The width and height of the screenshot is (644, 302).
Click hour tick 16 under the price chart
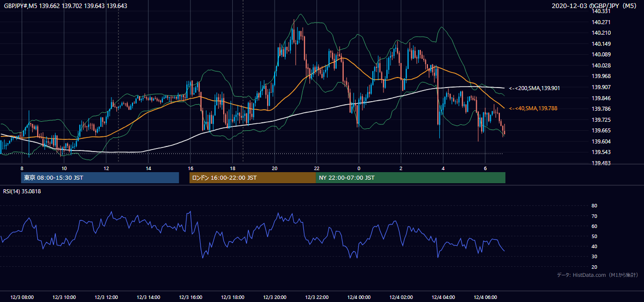click(x=190, y=168)
